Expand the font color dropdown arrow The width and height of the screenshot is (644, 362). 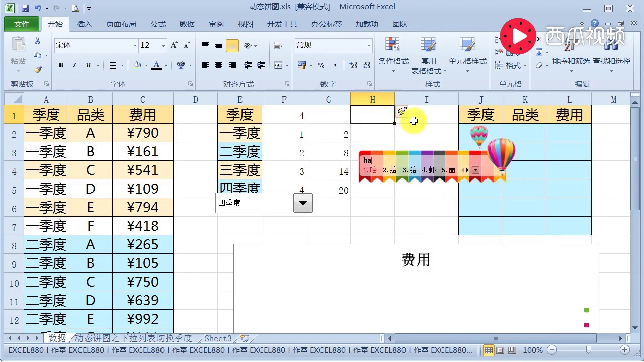coord(166,66)
